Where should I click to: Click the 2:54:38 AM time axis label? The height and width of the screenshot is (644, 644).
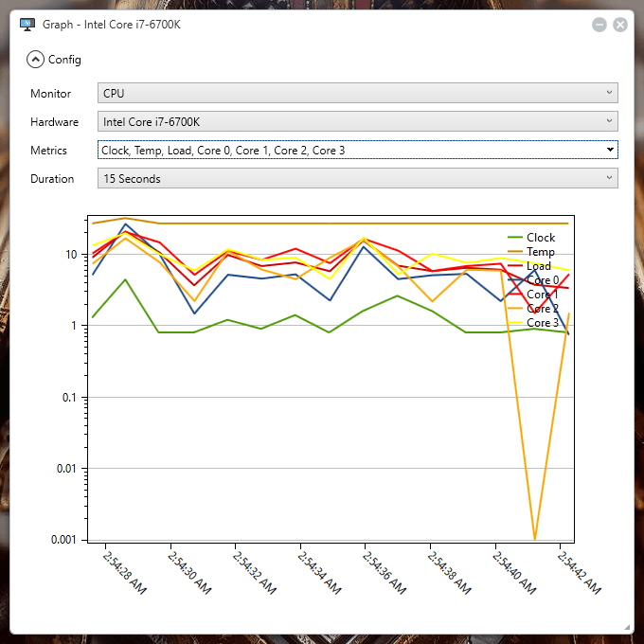[449, 573]
